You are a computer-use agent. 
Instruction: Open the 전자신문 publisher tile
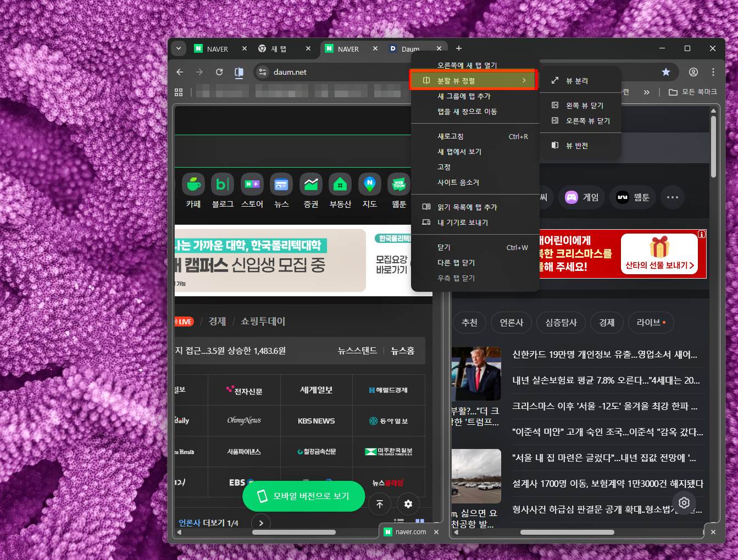(x=244, y=390)
